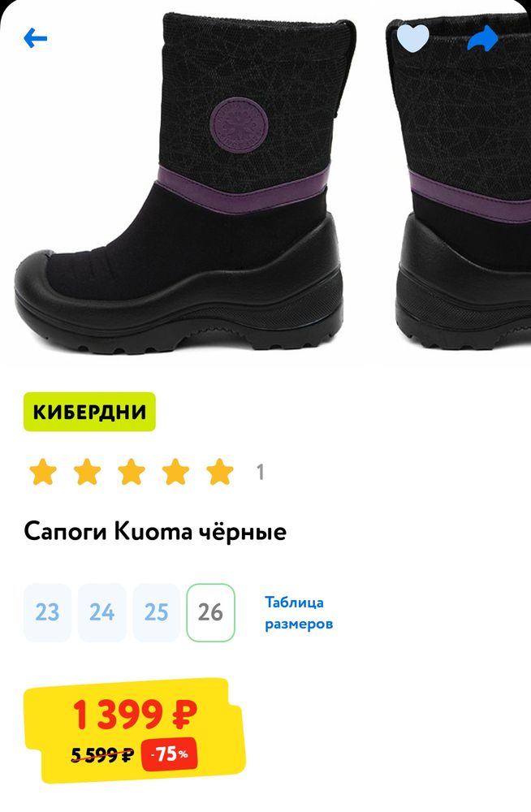The width and height of the screenshot is (531, 812).
Task: Click the fourth rating star
Action: [175, 472]
